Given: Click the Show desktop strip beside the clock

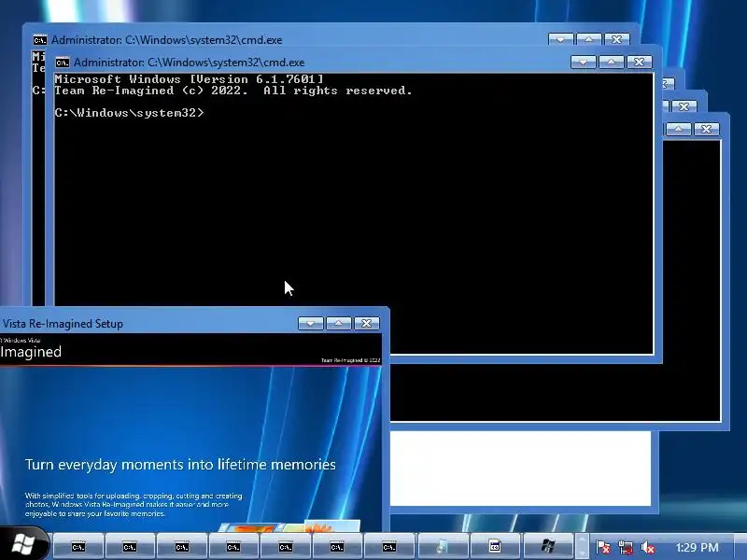Looking at the screenshot, I should 740,547.
